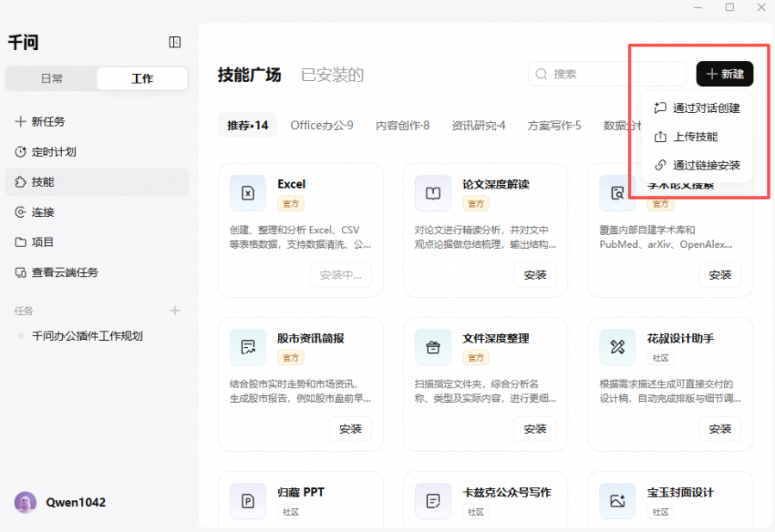Maximize the 千问 window
Image resolution: width=775 pixels, height=532 pixels.
pyautogui.click(x=729, y=7)
